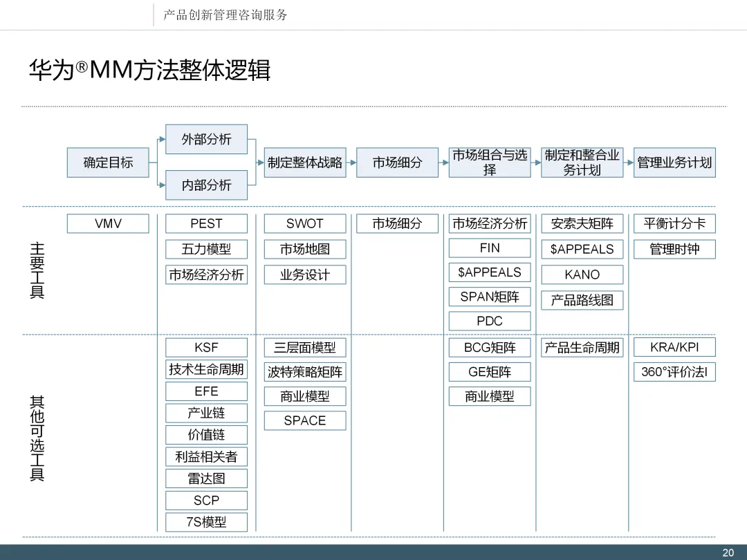Viewport: 747px width, 560px height.
Task: Select the GE矩阵 tool box
Action: [x=490, y=372]
